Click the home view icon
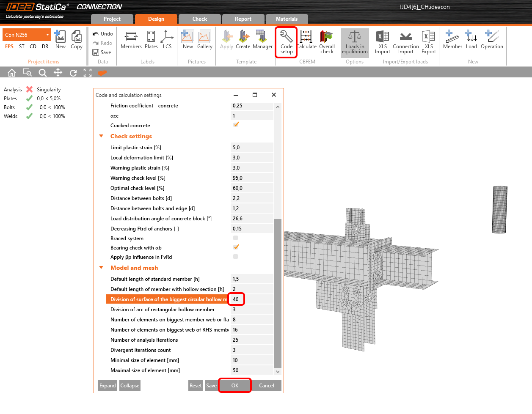 click(x=12, y=73)
